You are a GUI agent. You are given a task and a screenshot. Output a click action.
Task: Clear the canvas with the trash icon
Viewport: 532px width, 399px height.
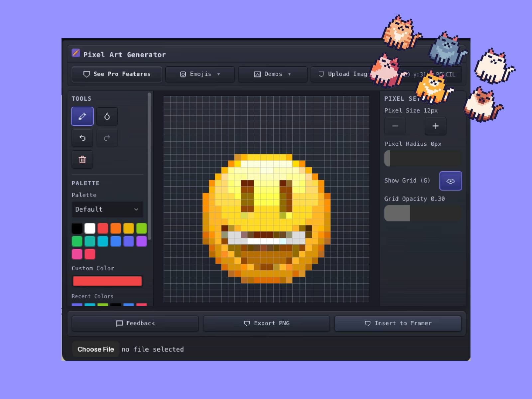(82, 160)
